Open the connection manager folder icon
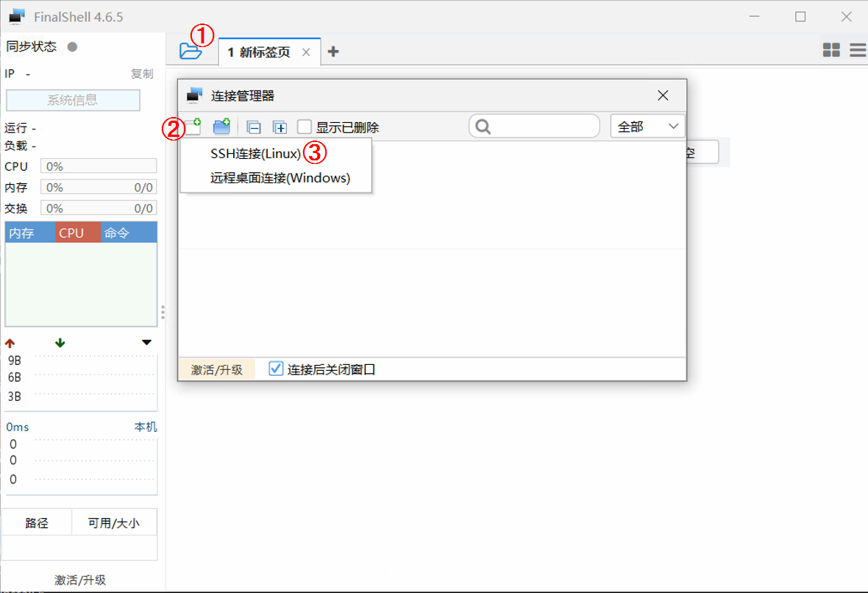This screenshot has height=593, width=868. point(191,51)
